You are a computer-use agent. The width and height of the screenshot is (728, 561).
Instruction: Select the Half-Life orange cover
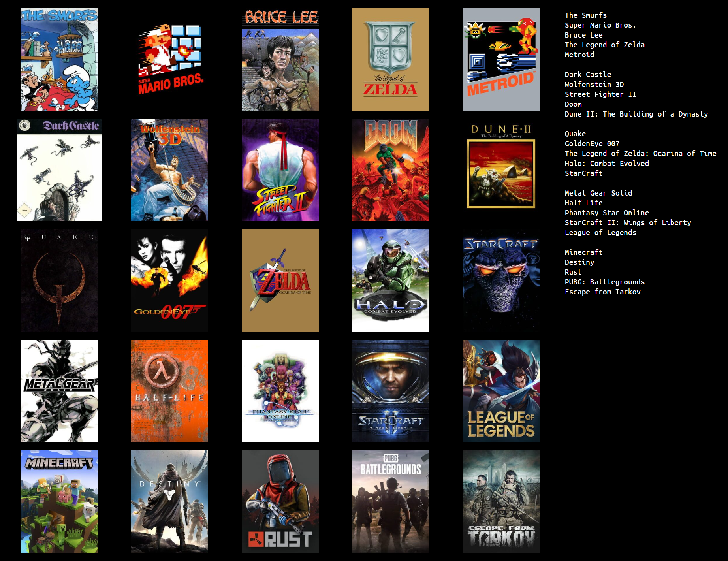click(x=169, y=391)
